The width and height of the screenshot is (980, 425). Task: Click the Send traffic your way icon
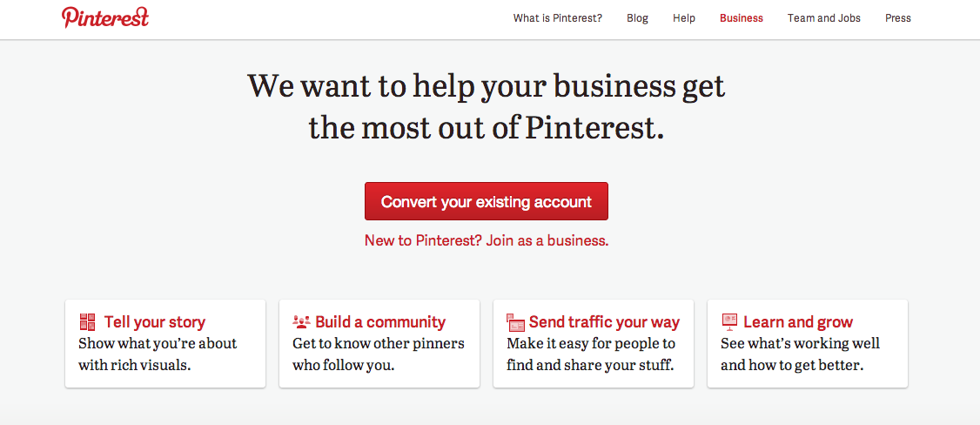(516, 322)
